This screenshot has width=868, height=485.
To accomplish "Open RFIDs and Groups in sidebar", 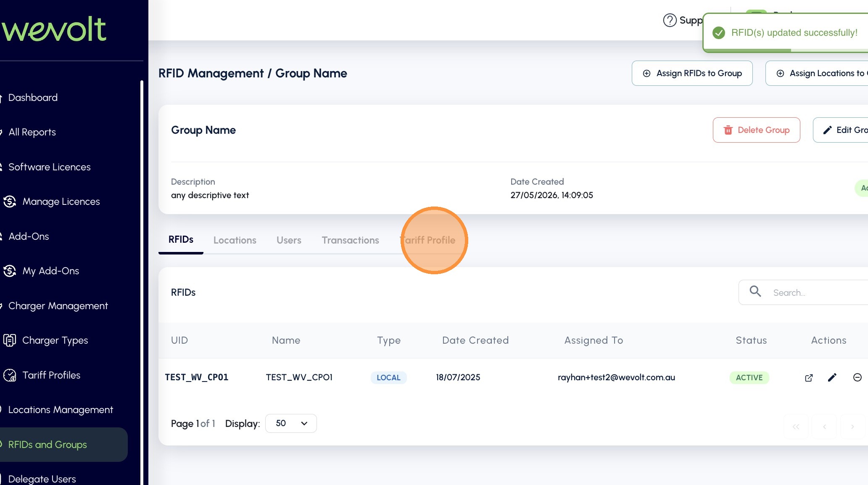I will point(63,445).
